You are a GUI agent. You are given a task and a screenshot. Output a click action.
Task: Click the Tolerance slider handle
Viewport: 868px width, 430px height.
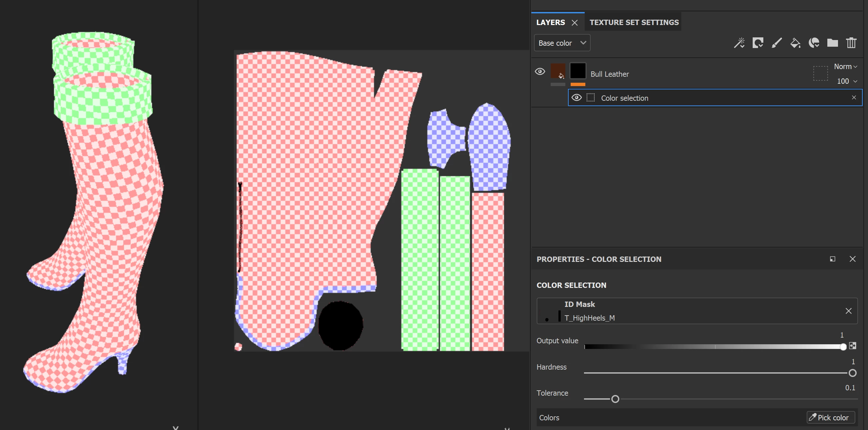click(x=615, y=399)
